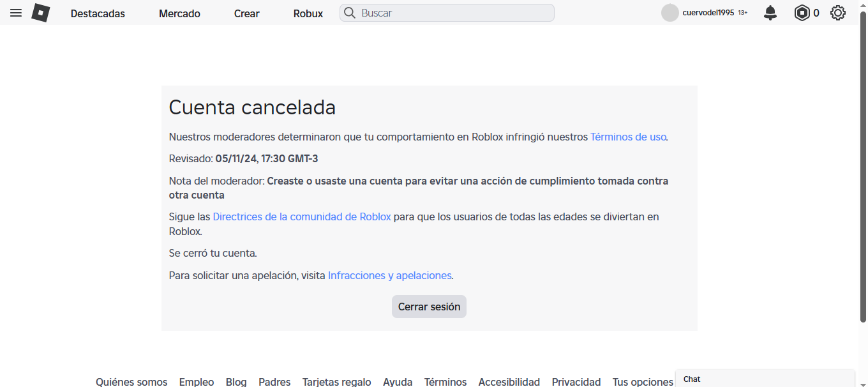Screen dimensions: 868x387
Task: Click the cuervodel1995 avatar picture
Action: click(x=670, y=13)
